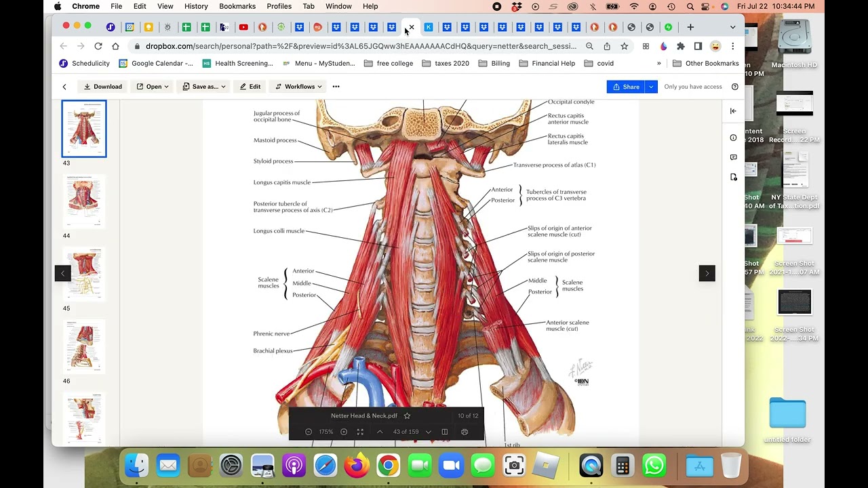Expand the Workflows dropdown

298,87
